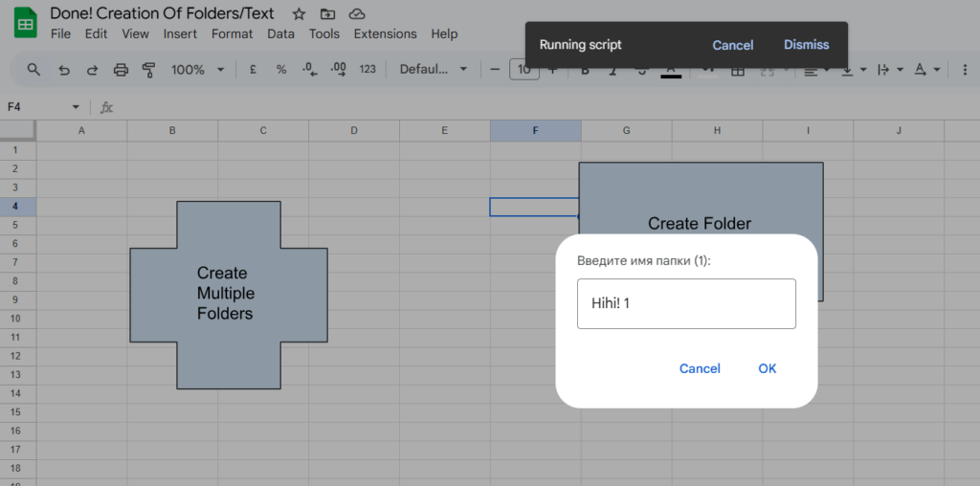Increase decimal places
The height and width of the screenshot is (486, 980).
[x=339, y=69]
